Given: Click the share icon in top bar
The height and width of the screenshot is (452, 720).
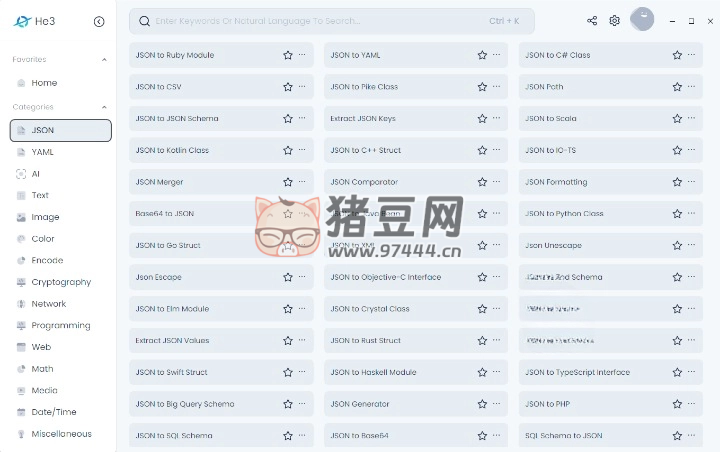Looking at the screenshot, I should 592,21.
